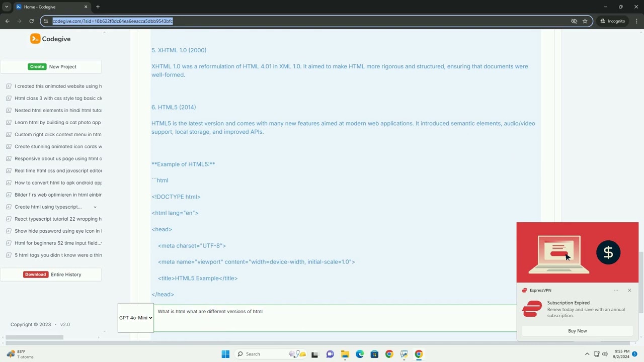Open ExpressVPN notification options menu
Screen dimensions: 644x362
click(x=616, y=290)
